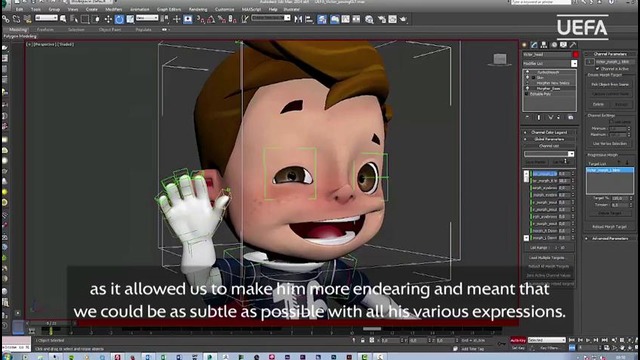Click the Select and Link tool
The height and width of the screenshot is (360, 640).
(6, 19)
